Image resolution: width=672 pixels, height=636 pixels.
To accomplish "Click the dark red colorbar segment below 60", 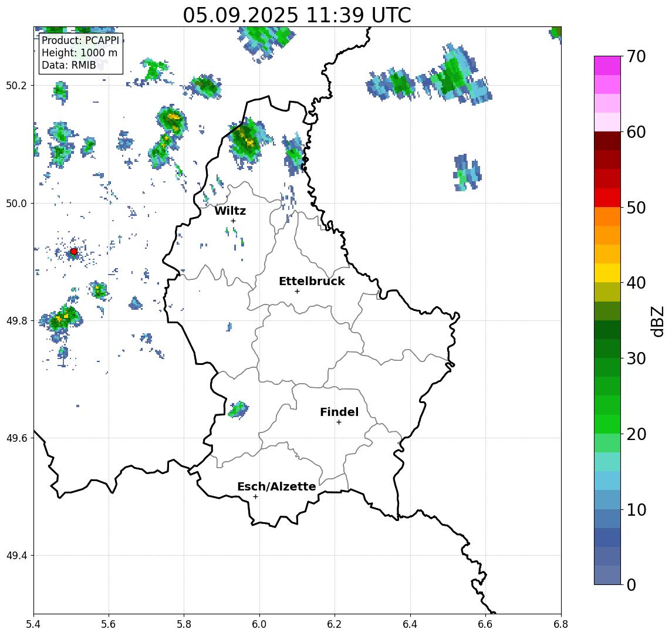I will (x=607, y=141).
